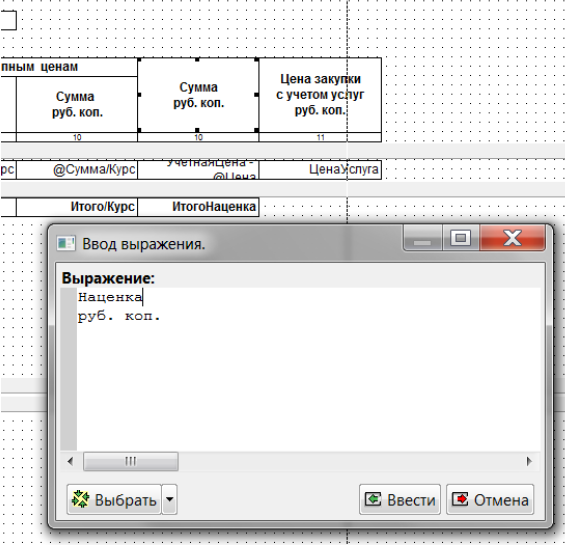The width and height of the screenshot is (565, 545).
Task: Confirm expression with the Ввести button
Action: tap(400, 500)
